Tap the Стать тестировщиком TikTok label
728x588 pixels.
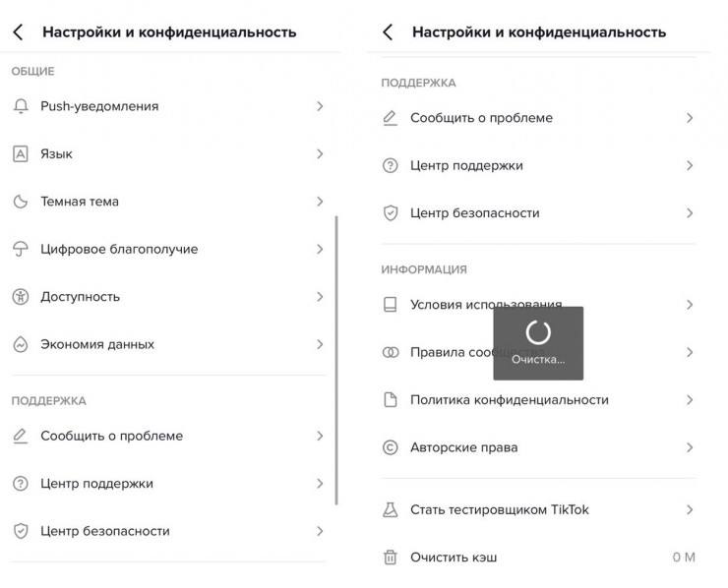[x=499, y=509]
